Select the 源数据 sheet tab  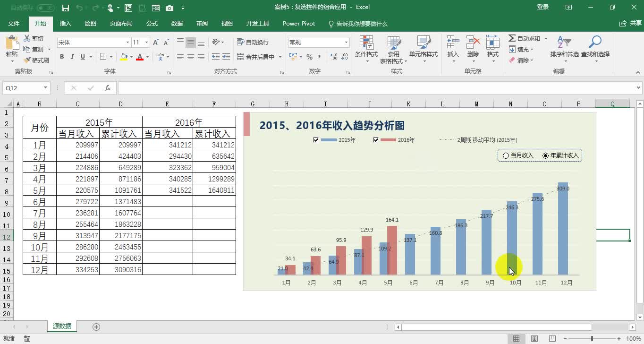[x=62, y=326]
